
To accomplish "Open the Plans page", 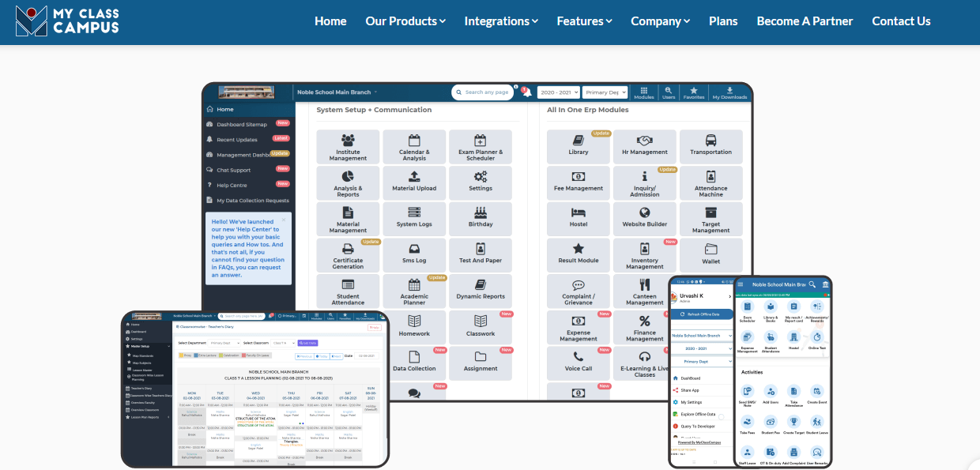I will 723,21.
